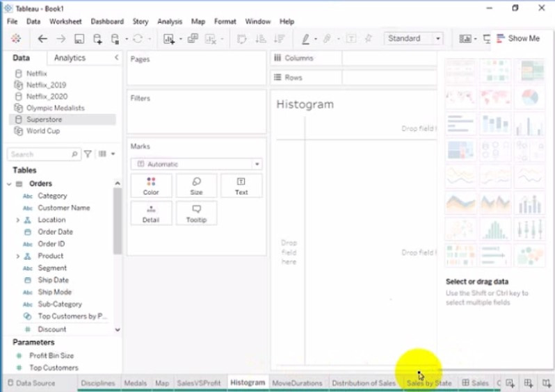The width and height of the screenshot is (555, 392).
Task: Open the Analysis menu
Action: (x=170, y=22)
